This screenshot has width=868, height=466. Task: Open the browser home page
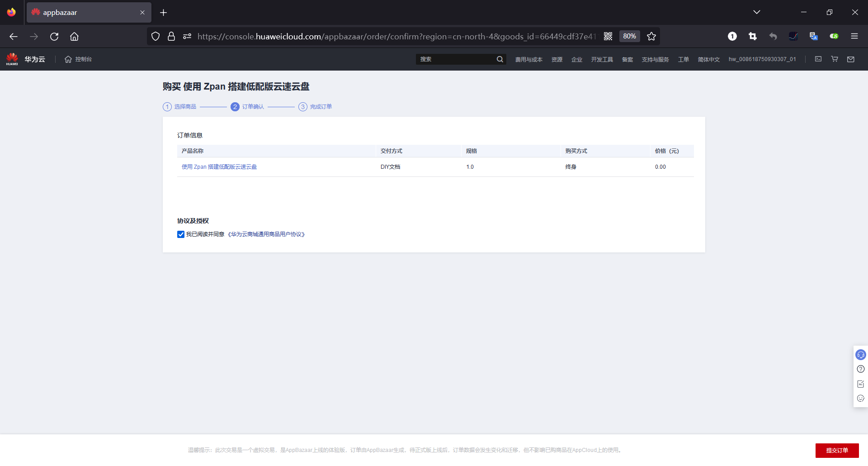[74, 37]
